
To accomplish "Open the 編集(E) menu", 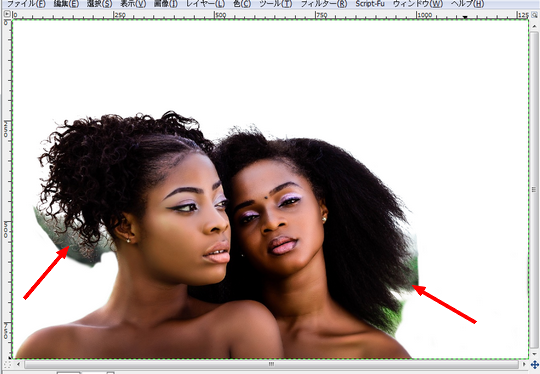I will (x=66, y=4).
